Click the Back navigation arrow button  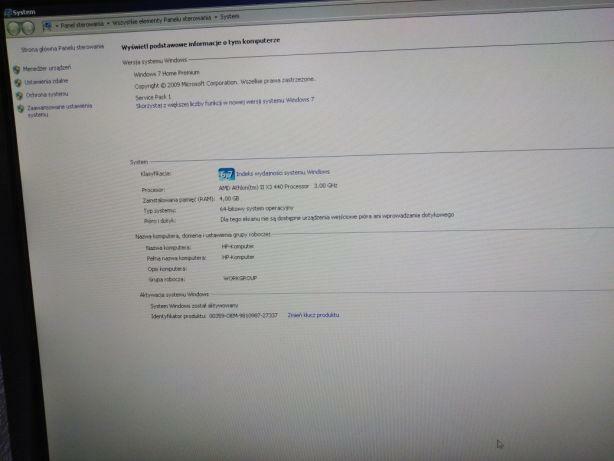pos(14,28)
